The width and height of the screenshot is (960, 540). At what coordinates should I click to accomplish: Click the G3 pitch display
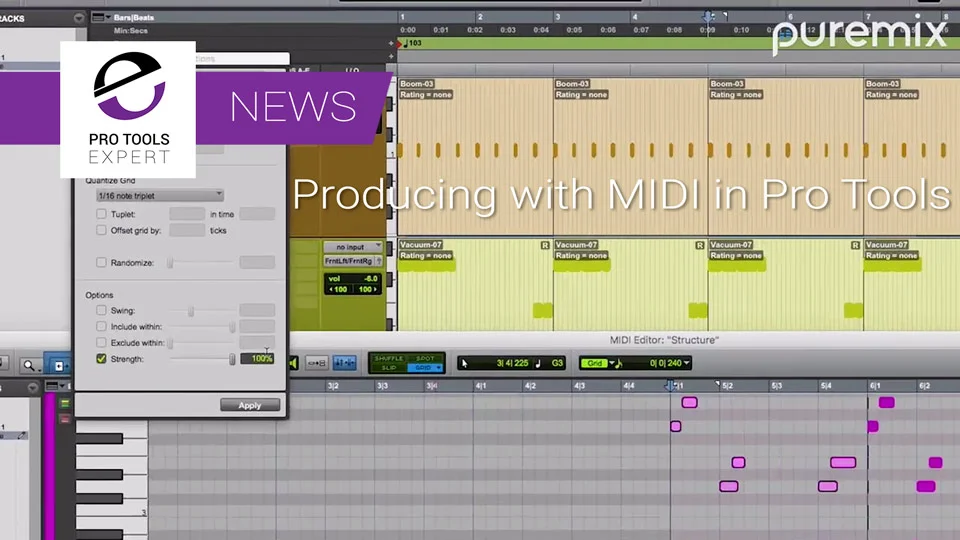557,363
